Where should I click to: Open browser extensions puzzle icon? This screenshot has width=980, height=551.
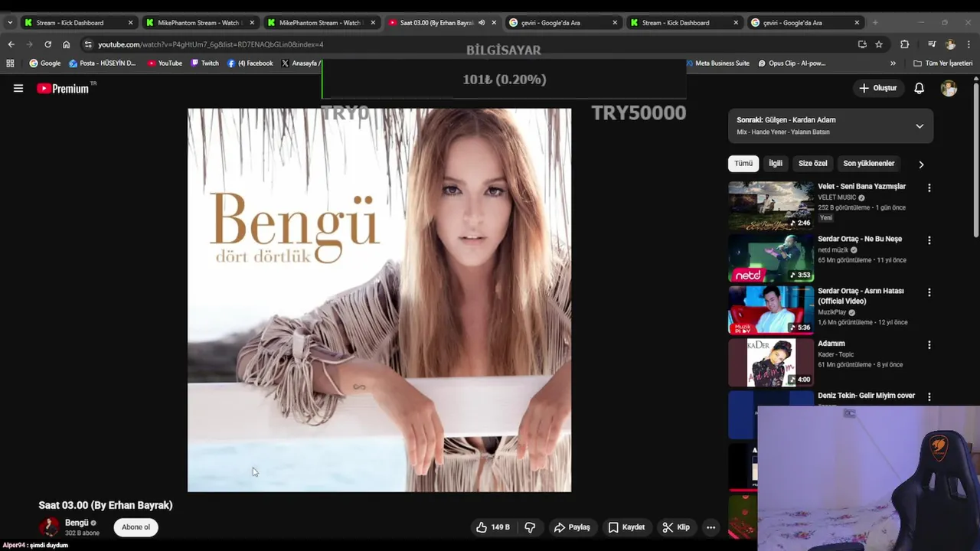[904, 44]
